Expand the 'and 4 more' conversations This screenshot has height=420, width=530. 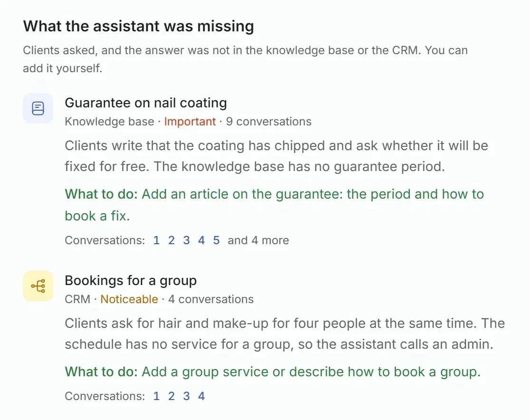tap(258, 240)
